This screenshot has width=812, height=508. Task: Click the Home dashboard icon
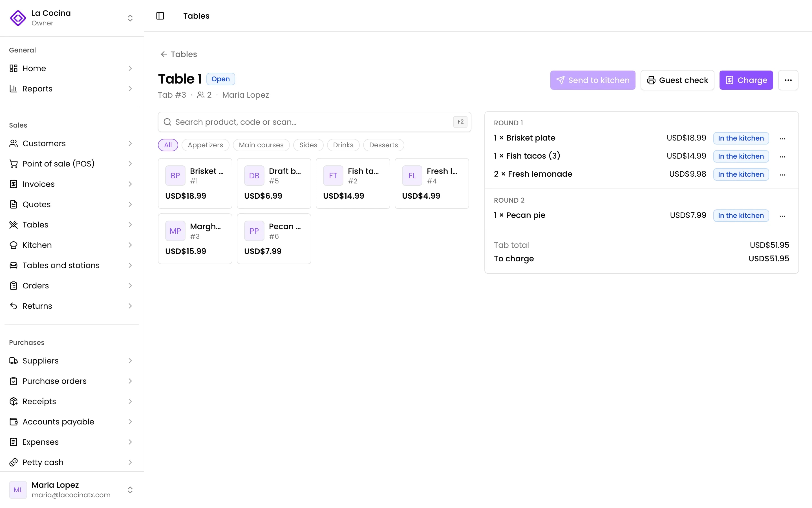click(x=14, y=68)
